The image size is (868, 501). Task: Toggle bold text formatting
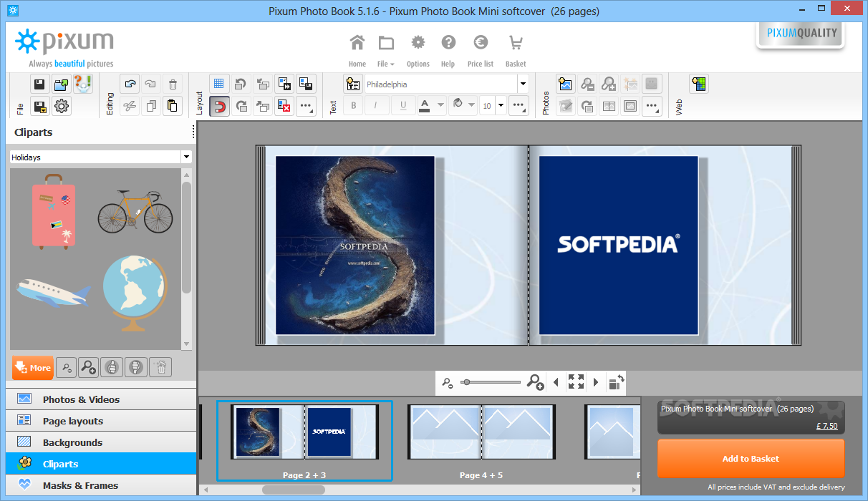[x=353, y=106]
